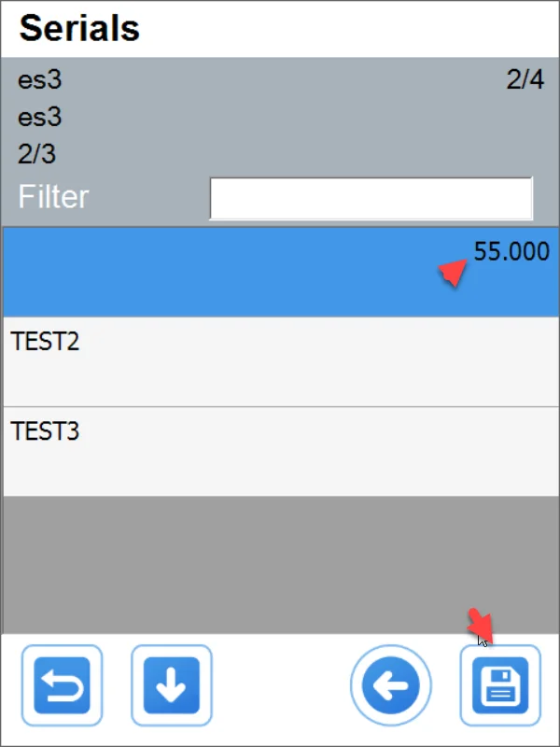Select the TEST3 serial row
This screenshot has width=560, height=747.
pyautogui.click(x=280, y=451)
